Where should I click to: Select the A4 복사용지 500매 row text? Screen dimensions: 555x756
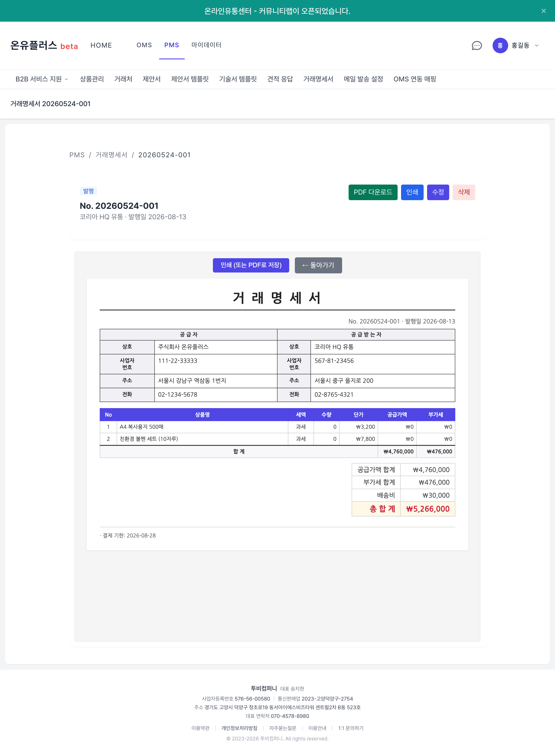[141, 427]
